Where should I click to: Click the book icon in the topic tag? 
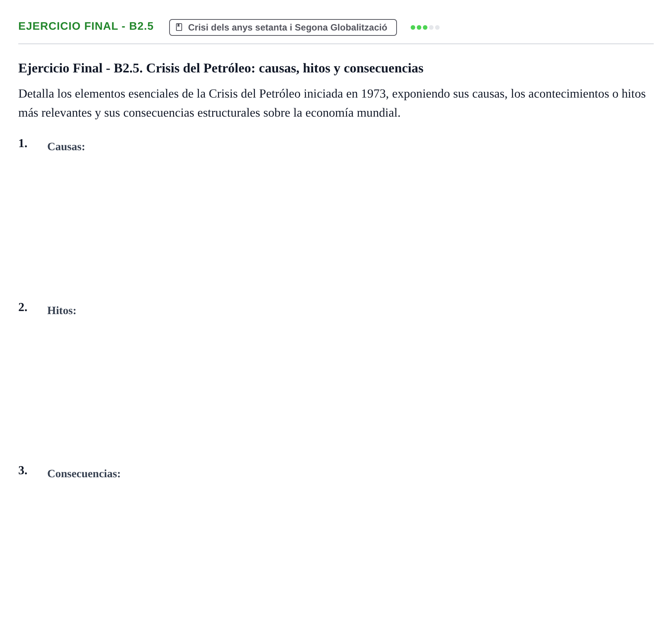pyautogui.click(x=179, y=27)
